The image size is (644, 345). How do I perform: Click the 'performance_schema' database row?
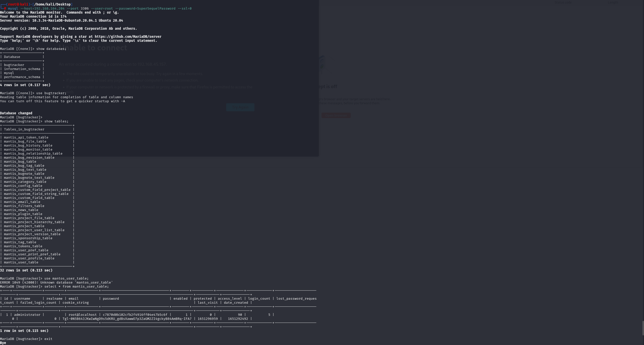[x=22, y=77]
